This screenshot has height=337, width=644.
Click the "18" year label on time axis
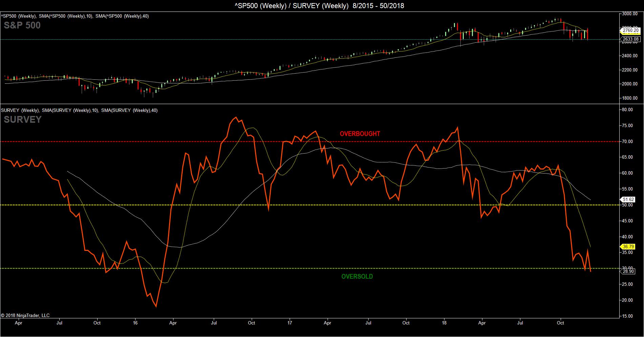pos(444,323)
